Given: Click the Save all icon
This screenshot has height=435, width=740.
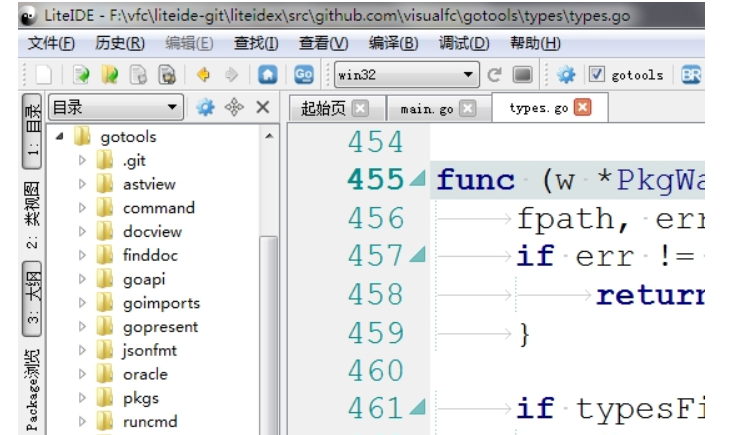Looking at the screenshot, I should [x=167, y=75].
